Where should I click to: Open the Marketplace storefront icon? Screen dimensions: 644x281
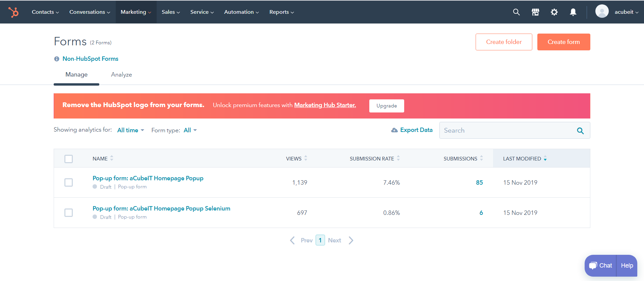pos(535,12)
